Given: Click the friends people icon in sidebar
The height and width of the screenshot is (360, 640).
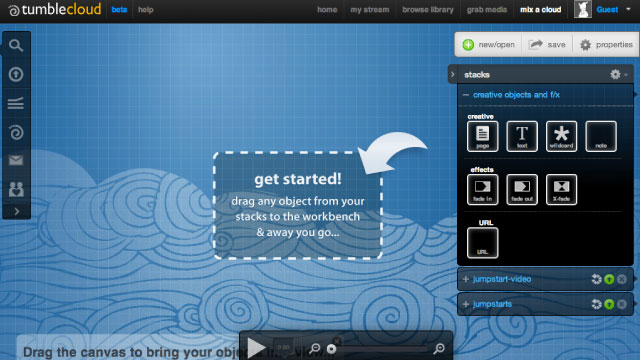Looking at the screenshot, I should pos(16,189).
